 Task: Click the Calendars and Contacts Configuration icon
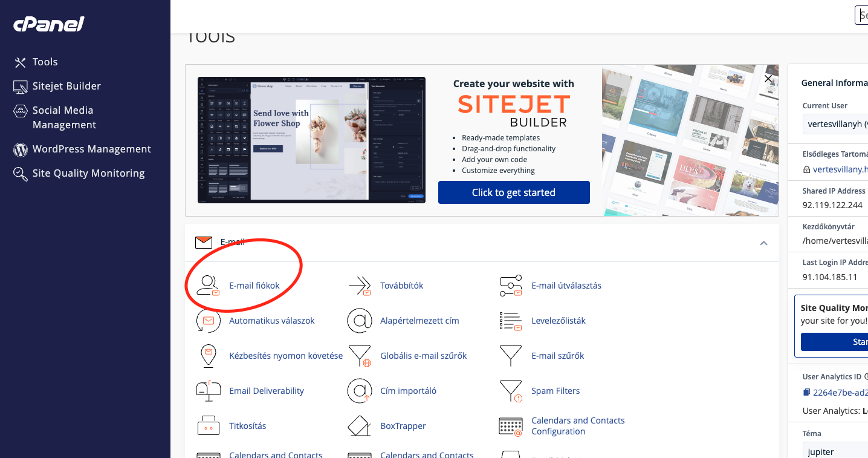(511, 426)
